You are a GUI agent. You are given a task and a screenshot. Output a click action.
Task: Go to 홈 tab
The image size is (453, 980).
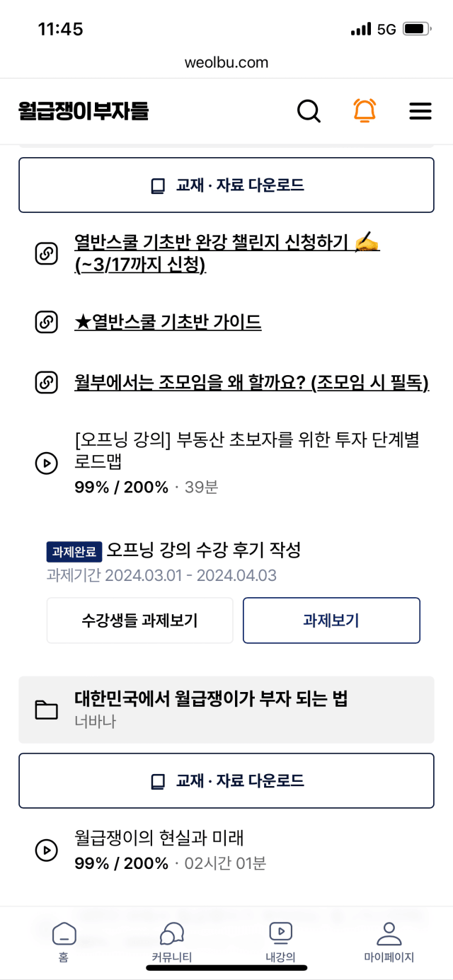point(64,942)
